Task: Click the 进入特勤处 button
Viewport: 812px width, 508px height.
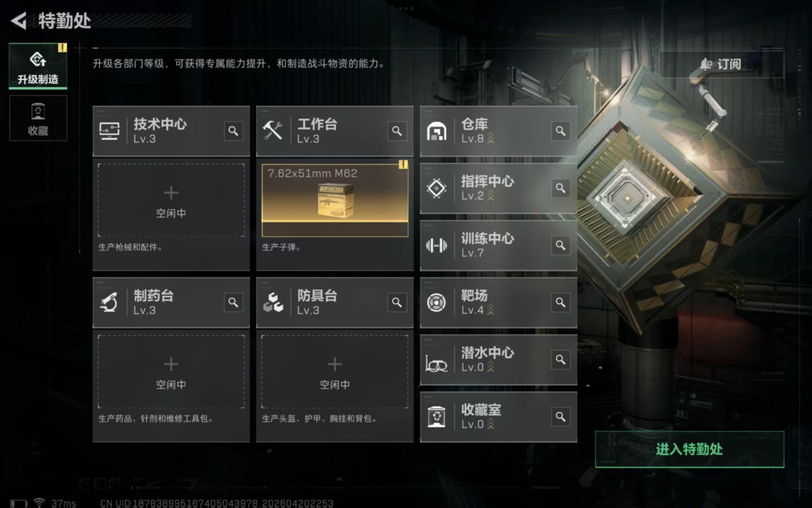Action: 689,449
